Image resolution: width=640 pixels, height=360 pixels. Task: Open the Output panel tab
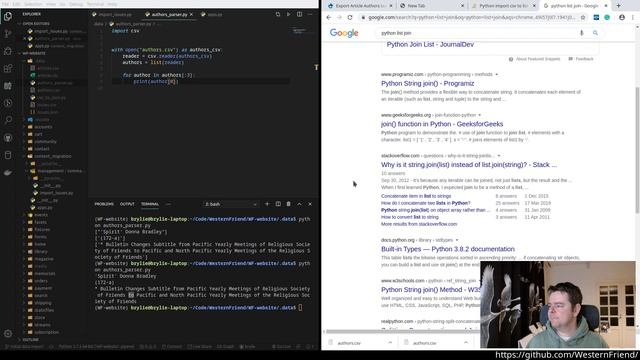point(127,204)
